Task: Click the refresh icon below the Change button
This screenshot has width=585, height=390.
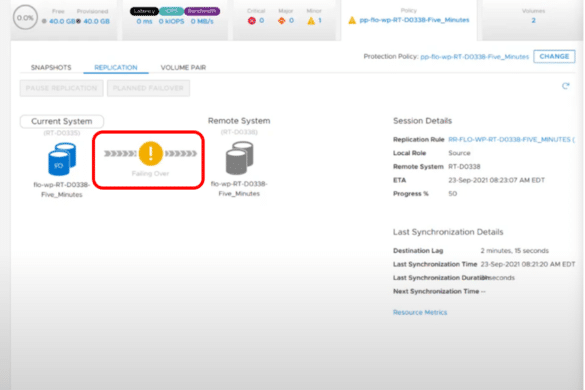Action: pos(566,86)
